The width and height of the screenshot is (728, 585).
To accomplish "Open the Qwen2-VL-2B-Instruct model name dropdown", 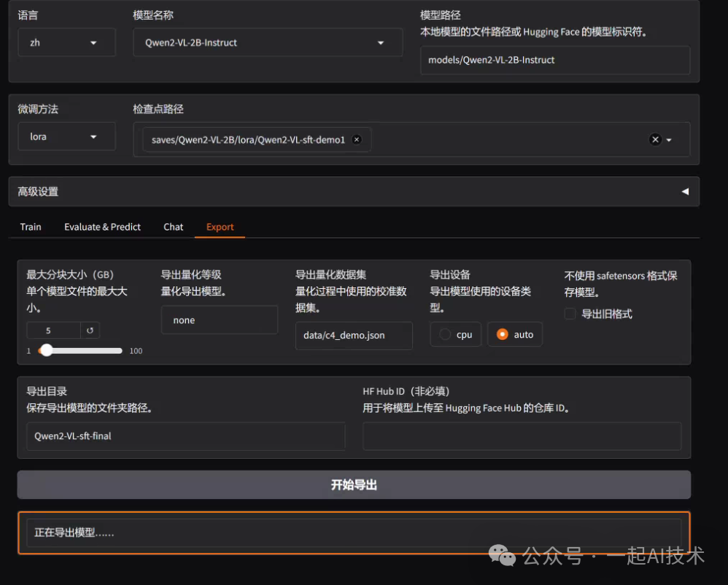I will click(x=267, y=43).
